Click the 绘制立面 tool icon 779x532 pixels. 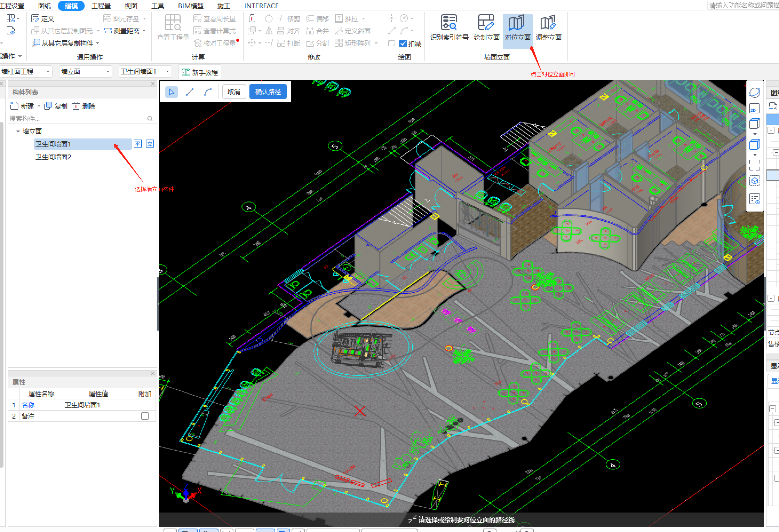pos(486,22)
